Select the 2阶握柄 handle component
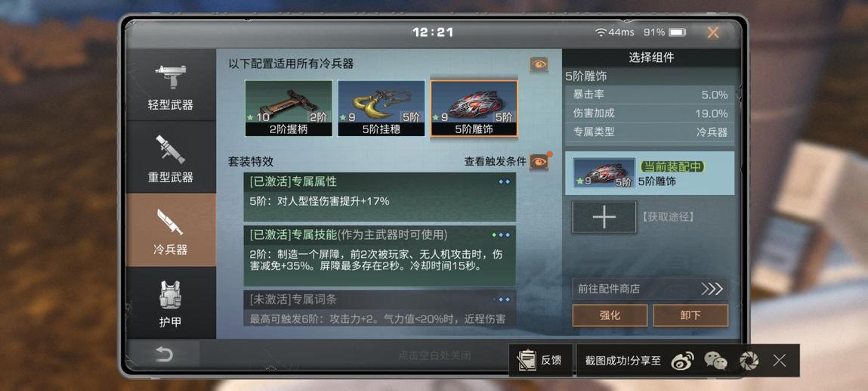Image resolution: width=868 pixels, height=391 pixels. click(x=289, y=109)
